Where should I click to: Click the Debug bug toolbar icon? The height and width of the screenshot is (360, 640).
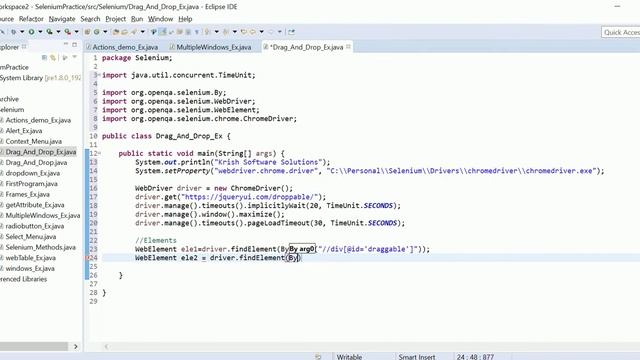(13, 31)
